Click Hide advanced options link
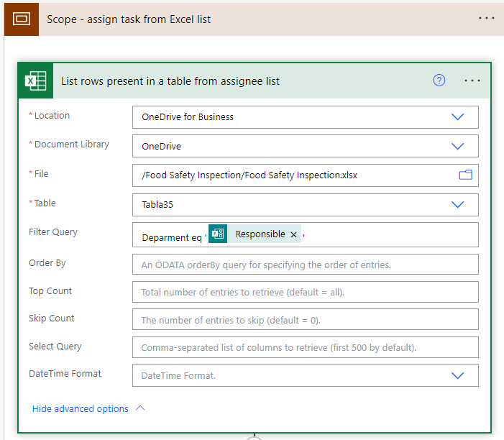Image resolution: width=504 pixels, height=440 pixels. [x=81, y=408]
